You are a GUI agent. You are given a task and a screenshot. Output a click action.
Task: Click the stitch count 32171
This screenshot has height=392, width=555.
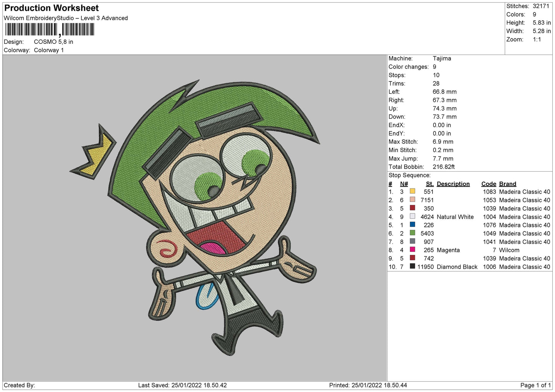541,6
